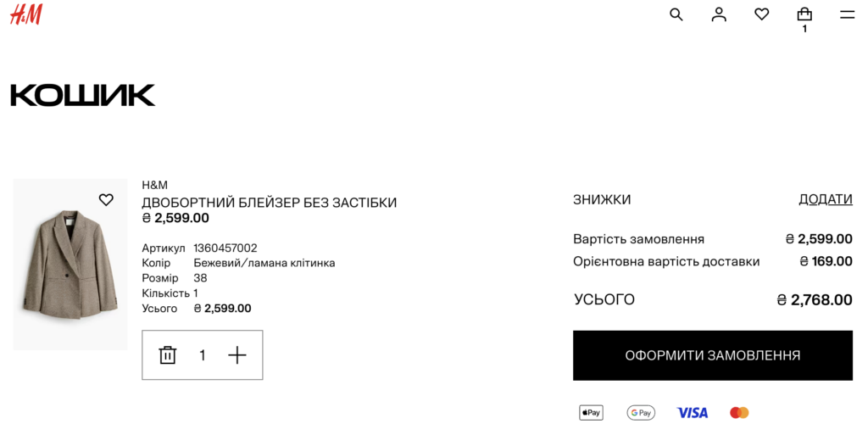868x435 pixels.
Task: Click the Apple Pay icon
Action: click(x=591, y=412)
